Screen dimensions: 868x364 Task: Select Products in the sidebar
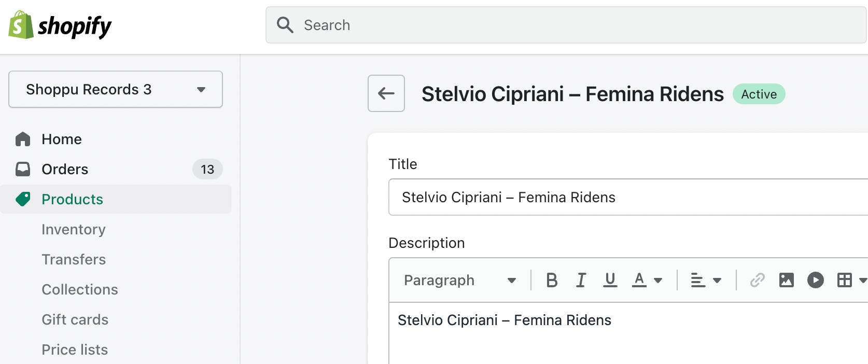[72, 199]
